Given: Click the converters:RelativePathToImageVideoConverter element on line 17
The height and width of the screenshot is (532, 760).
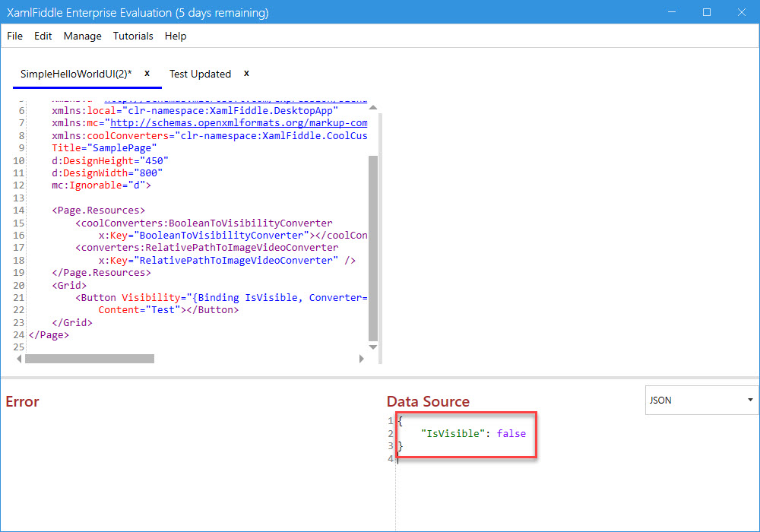Looking at the screenshot, I should 207,248.
